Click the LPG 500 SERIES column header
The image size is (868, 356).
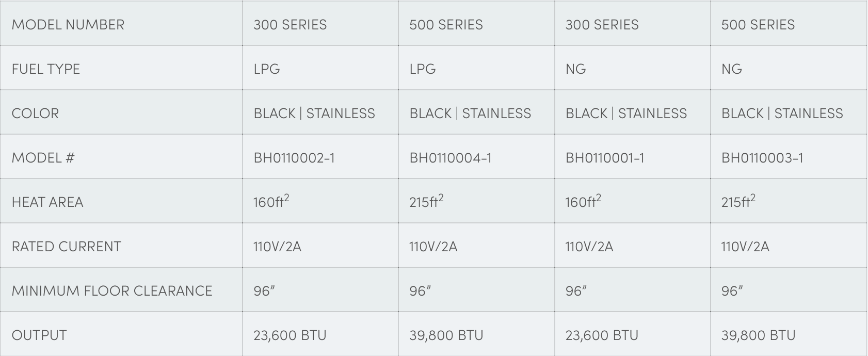(x=446, y=25)
